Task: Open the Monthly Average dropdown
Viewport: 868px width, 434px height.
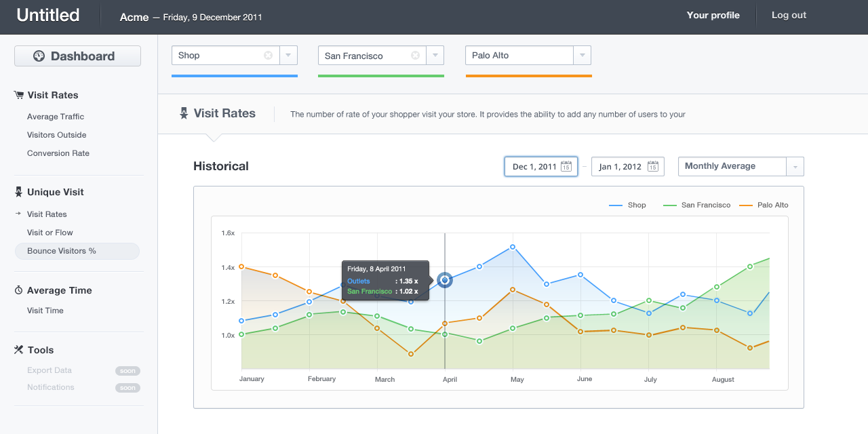Action: [x=741, y=166]
